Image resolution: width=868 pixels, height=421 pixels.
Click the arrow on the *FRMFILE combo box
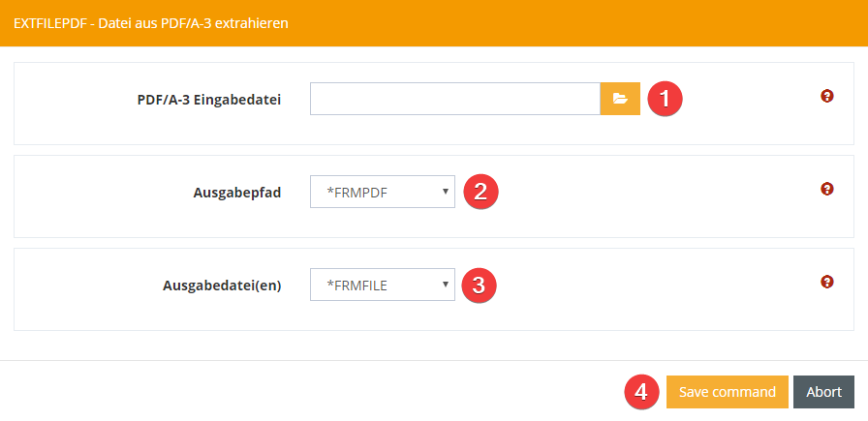pos(445,285)
